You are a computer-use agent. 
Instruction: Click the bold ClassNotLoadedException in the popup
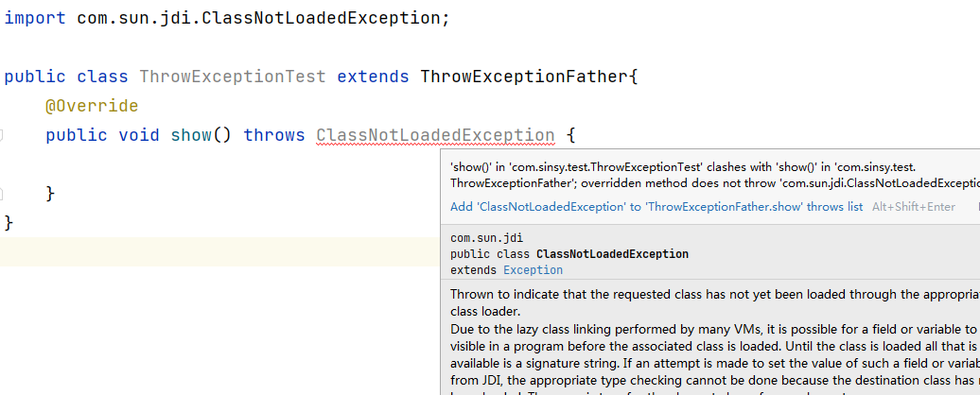tap(612, 254)
